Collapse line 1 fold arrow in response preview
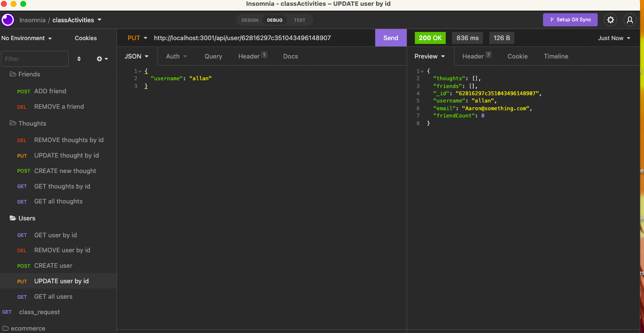 point(423,71)
